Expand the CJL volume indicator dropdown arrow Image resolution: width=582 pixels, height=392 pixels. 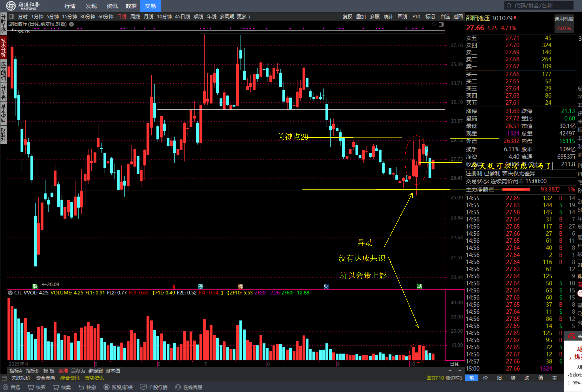click(10, 293)
